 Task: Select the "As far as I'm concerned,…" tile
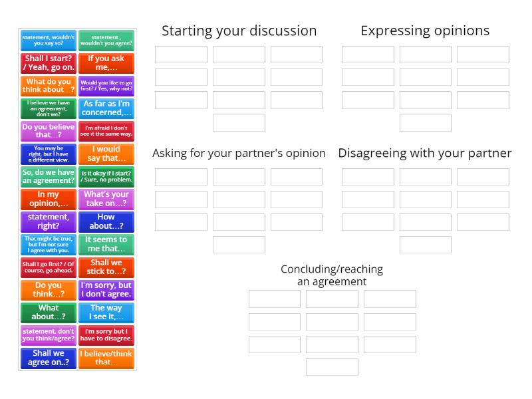(106, 108)
